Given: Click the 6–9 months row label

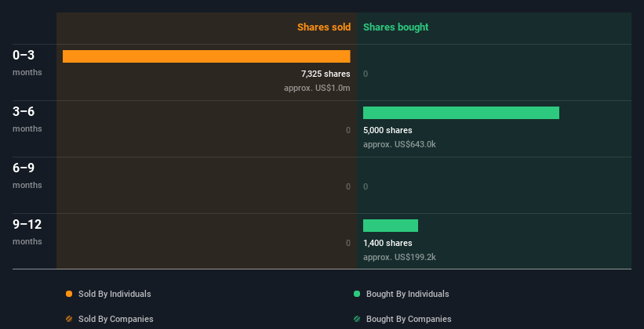Looking at the screenshot, I should click(x=27, y=175).
